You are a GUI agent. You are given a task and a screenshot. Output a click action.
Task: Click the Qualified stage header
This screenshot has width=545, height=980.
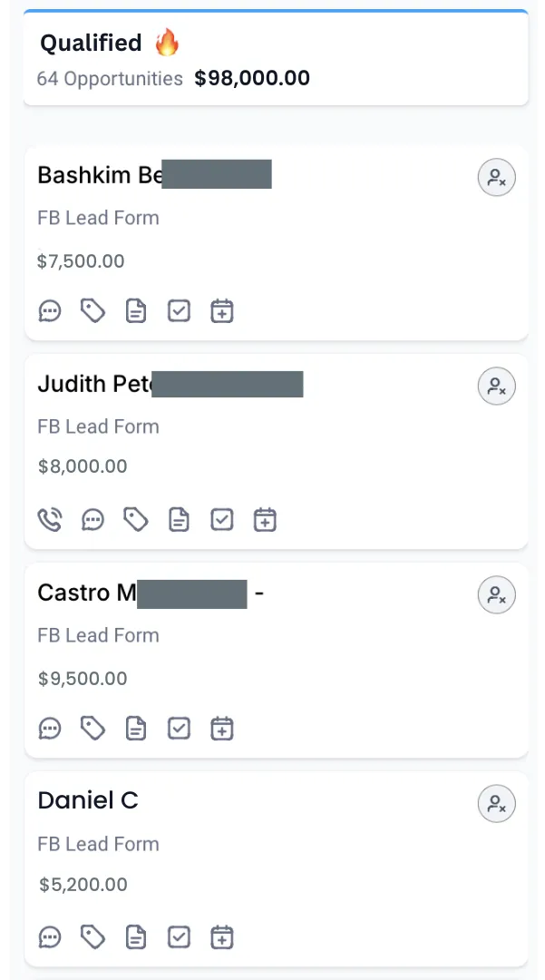coord(91,43)
